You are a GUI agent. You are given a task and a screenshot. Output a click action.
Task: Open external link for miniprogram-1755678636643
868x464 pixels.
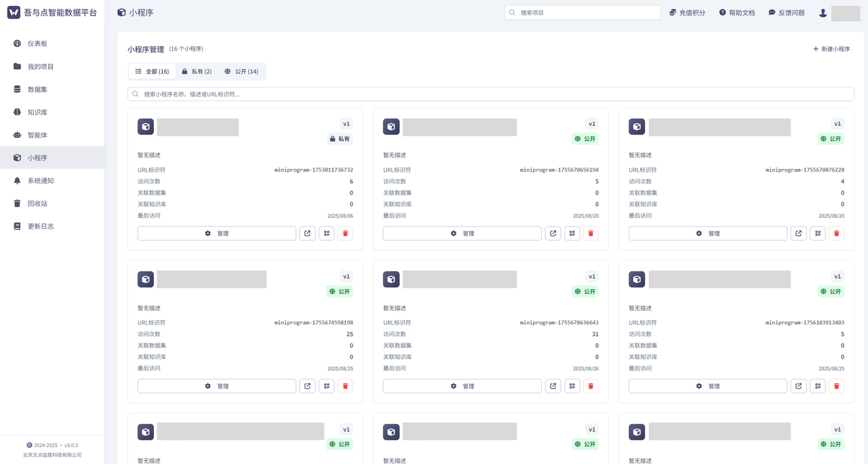(x=553, y=386)
